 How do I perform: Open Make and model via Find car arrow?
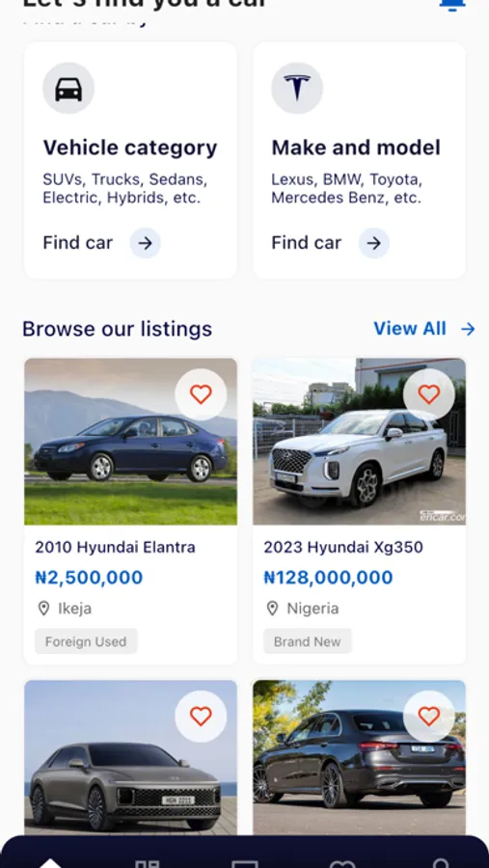pos(374,243)
